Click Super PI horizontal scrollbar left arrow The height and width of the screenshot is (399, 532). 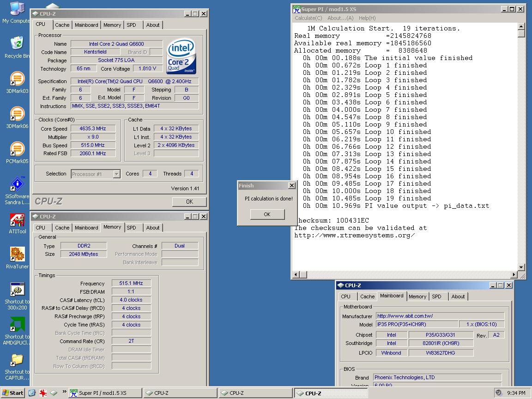pyautogui.click(x=296, y=274)
